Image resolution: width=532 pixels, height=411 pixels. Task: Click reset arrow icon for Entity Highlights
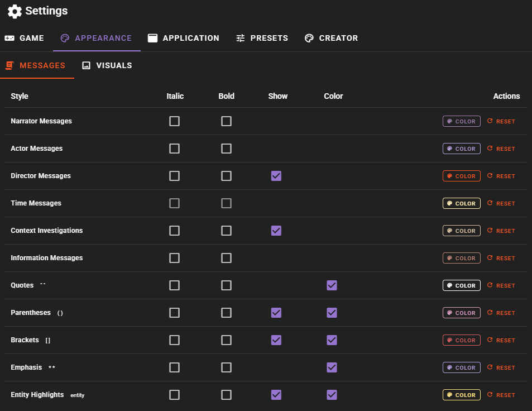coord(490,394)
